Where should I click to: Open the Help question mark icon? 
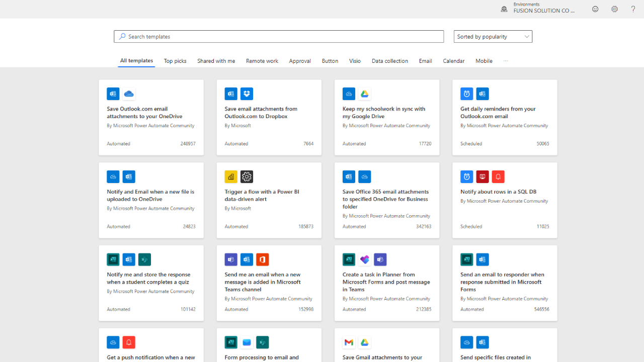pyautogui.click(x=633, y=9)
